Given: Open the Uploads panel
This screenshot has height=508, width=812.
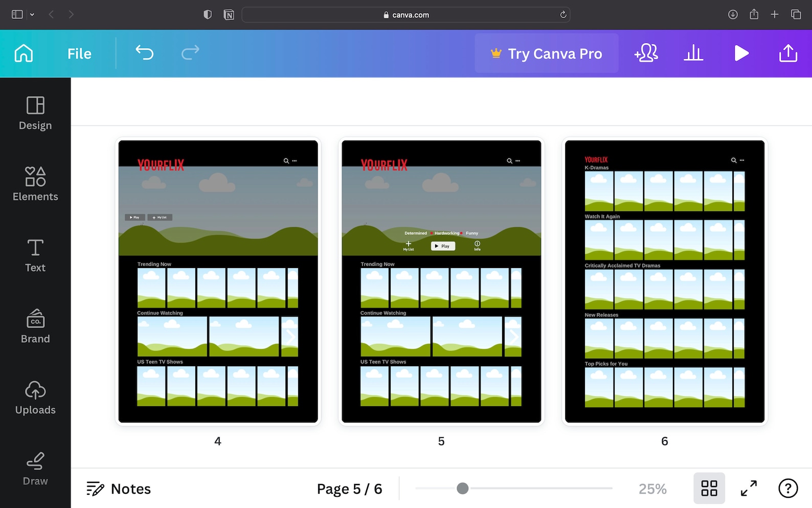Looking at the screenshot, I should click(35, 397).
